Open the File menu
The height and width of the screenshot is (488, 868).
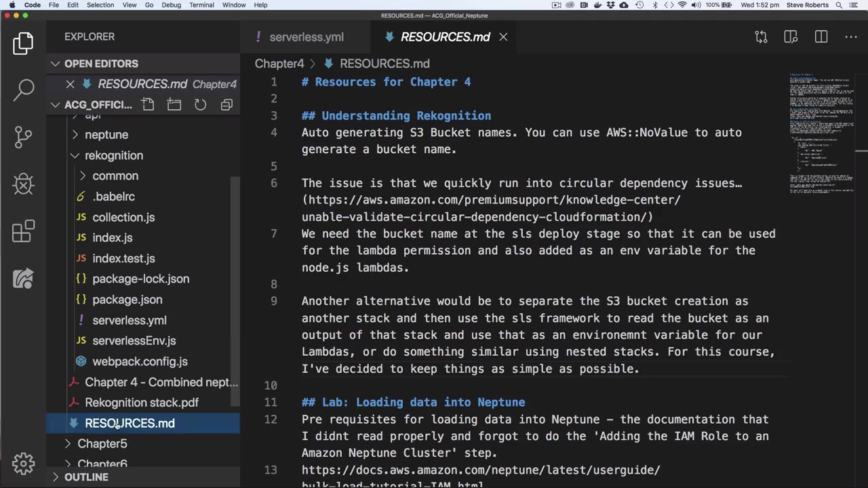[x=54, y=5]
